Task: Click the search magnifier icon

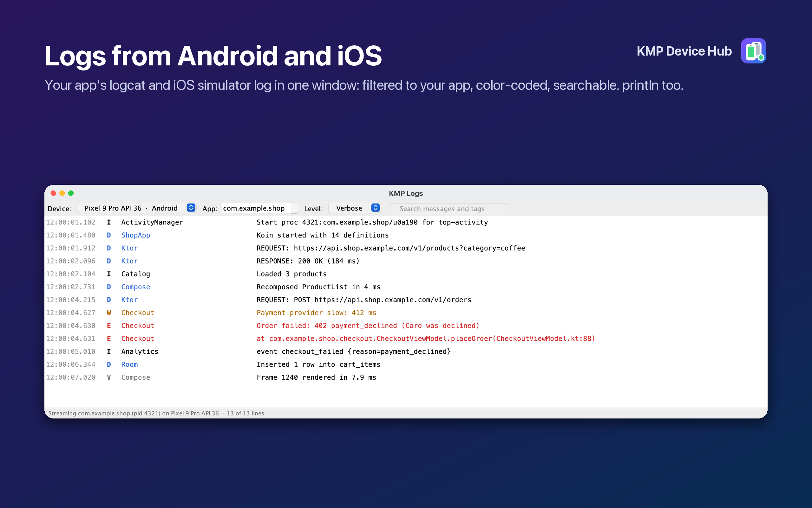Action: click(x=395, y=209)
